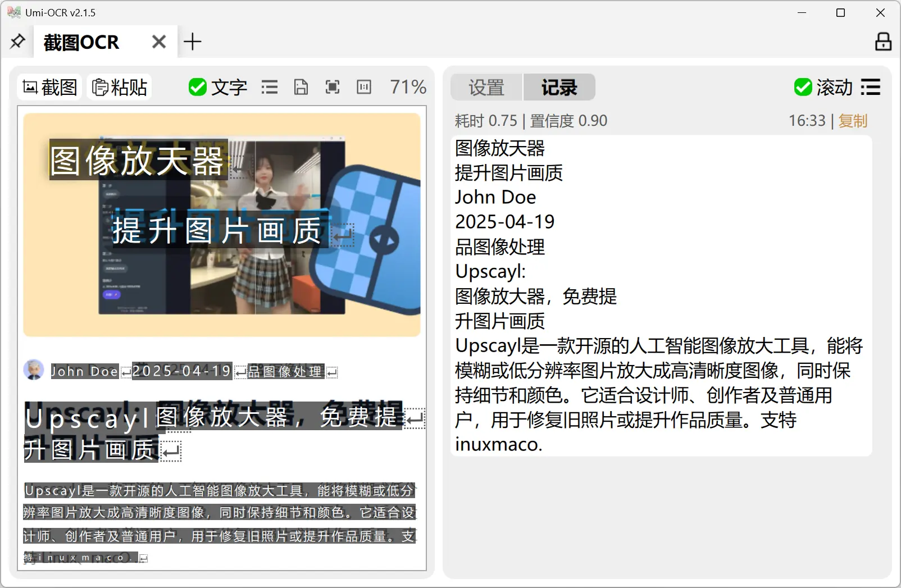Click the "品图像处理" line in results
This screenshot has width=901, height=588.
500,247
